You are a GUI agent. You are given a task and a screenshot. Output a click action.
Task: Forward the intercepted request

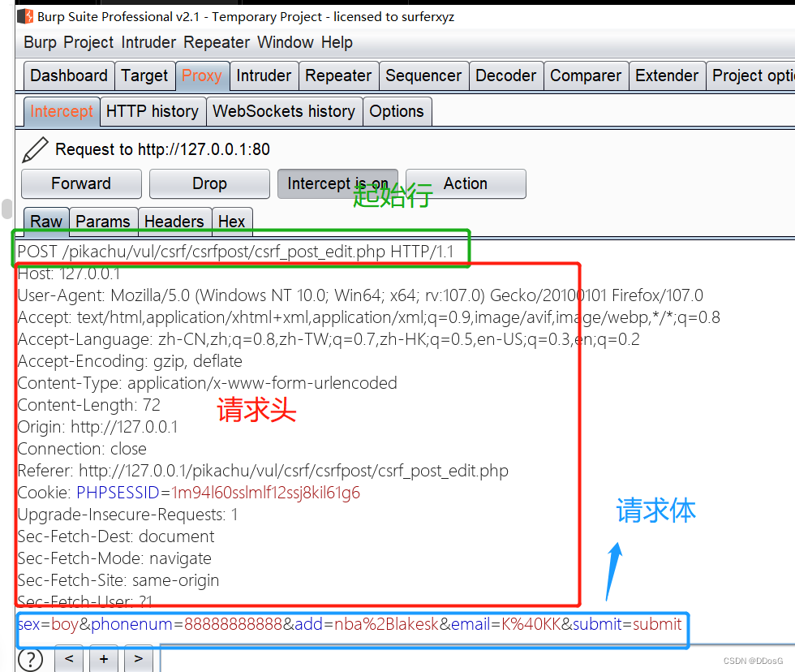[x=81, y=183]
